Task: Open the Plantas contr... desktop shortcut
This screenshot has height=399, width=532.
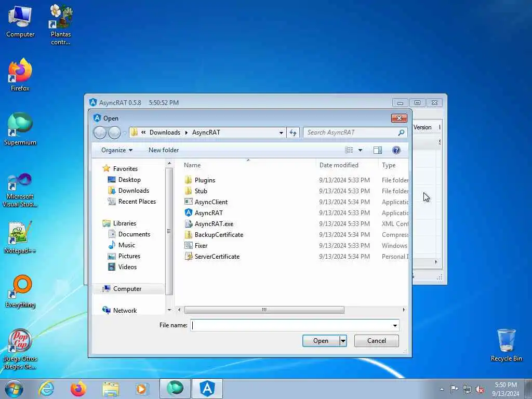Action: pos(61,24)
